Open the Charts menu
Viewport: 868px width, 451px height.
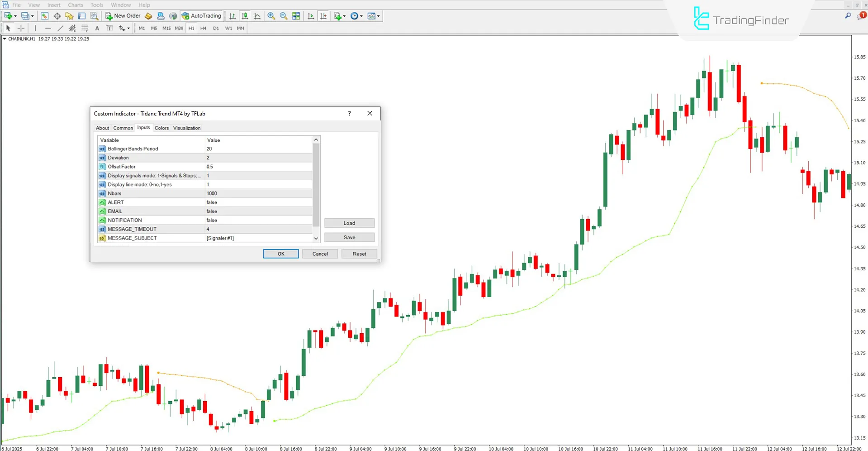pyautogui.click(x=75, y=5)
